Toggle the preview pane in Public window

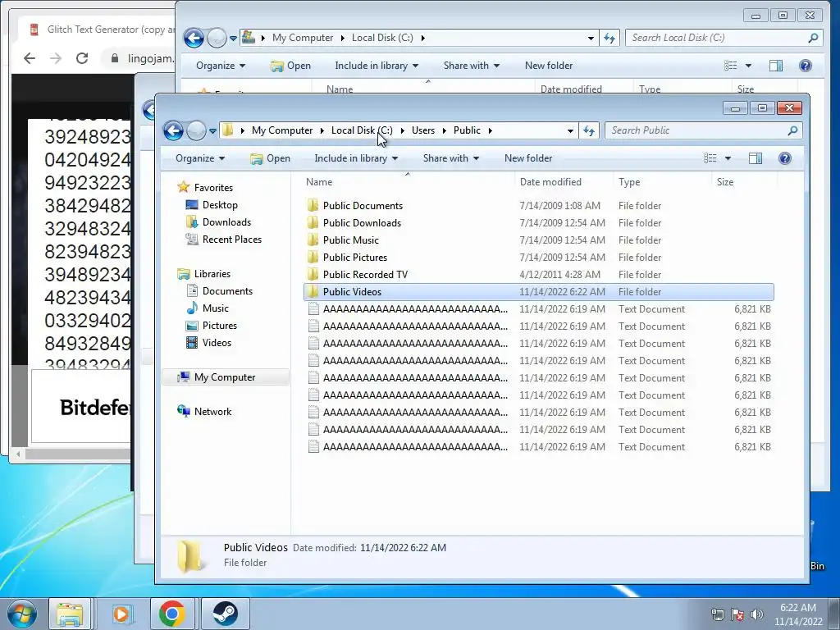point(756,158)
